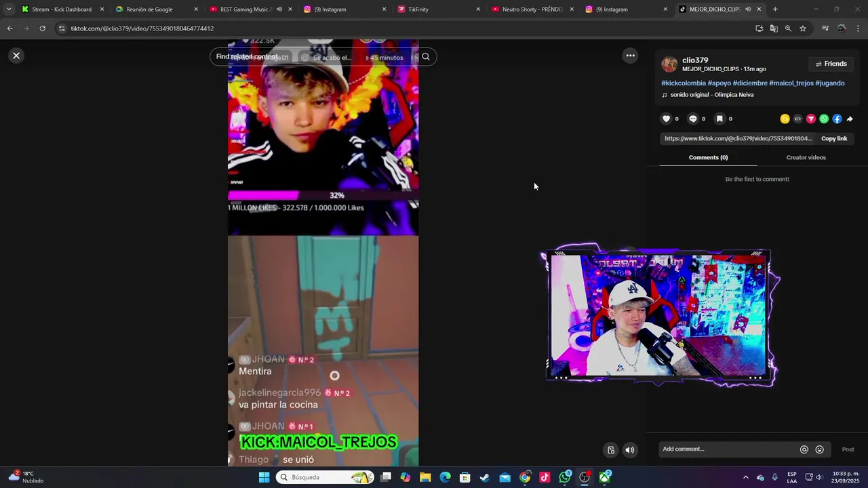Click the Copy link button
Viewport: 868px width, 488px height.
pyautogui.click(x=834, y=138)
